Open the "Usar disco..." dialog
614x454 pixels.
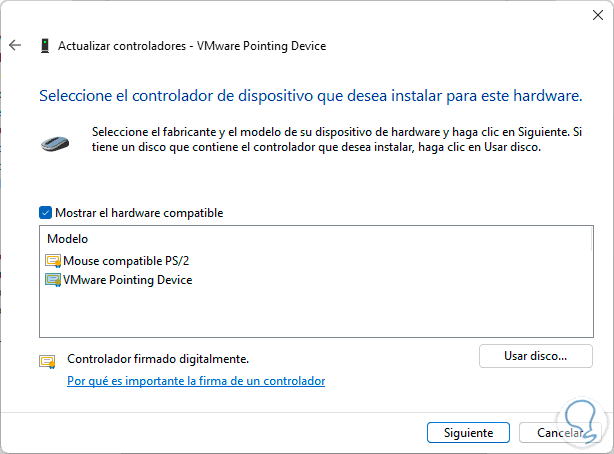[535, 356]
